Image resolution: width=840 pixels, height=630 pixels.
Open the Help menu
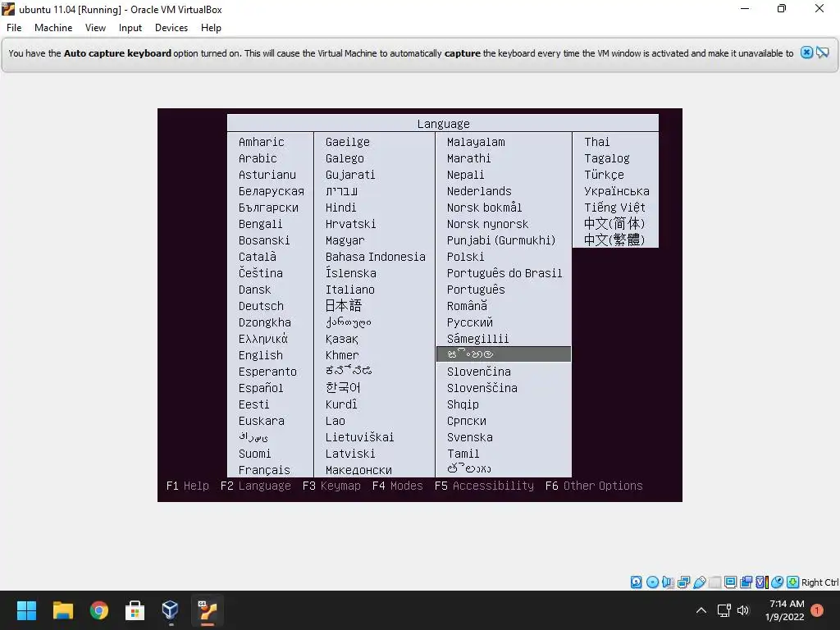click(211, 28)
